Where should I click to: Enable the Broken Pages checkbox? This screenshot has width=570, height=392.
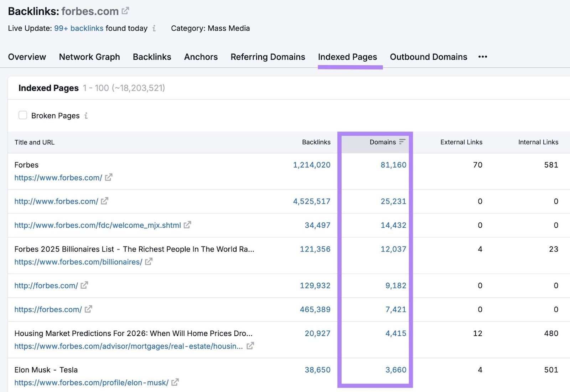pyautogui.click(x=23, y=115)
